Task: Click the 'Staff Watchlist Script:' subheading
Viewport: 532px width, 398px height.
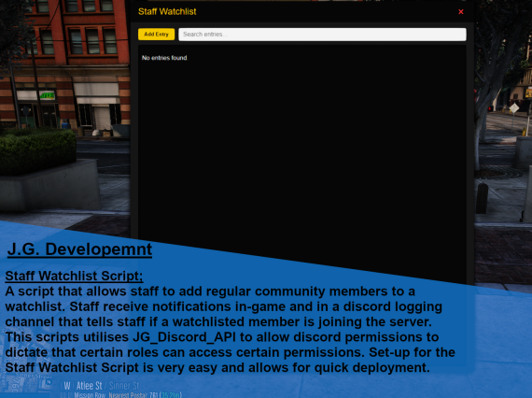Action: [74, 276]
